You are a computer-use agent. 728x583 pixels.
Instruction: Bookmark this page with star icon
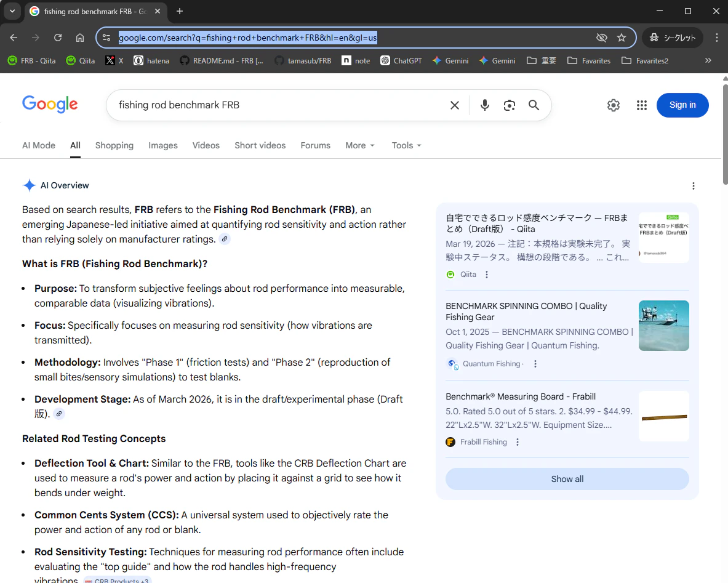tap(622, 38)
